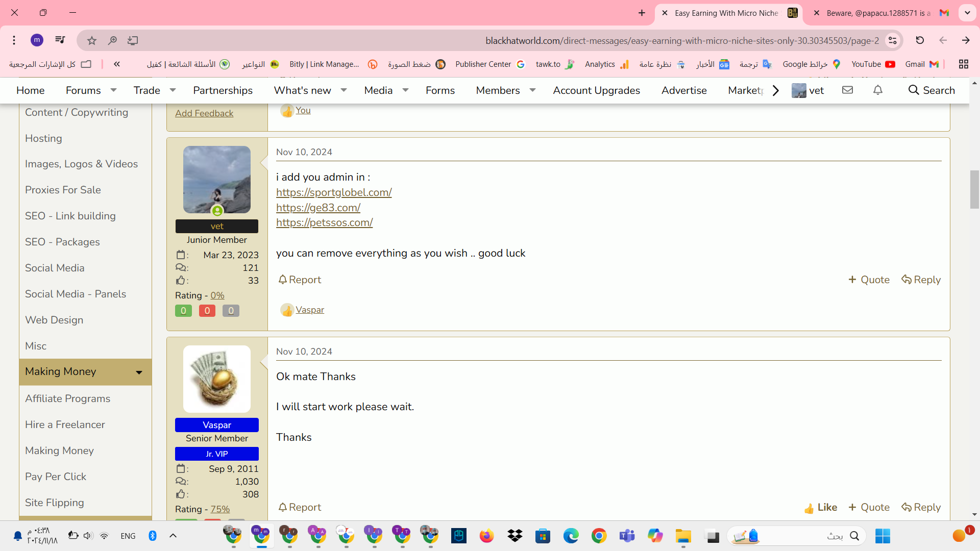
Task: Click the Add Feedback link
Action: click(204, 113)
